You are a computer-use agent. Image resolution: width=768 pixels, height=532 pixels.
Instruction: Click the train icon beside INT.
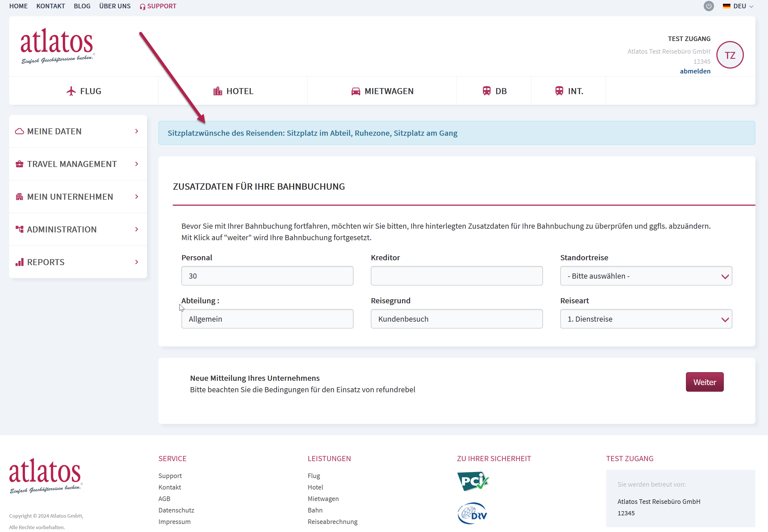pyautogui.click(x=559, y=91)
